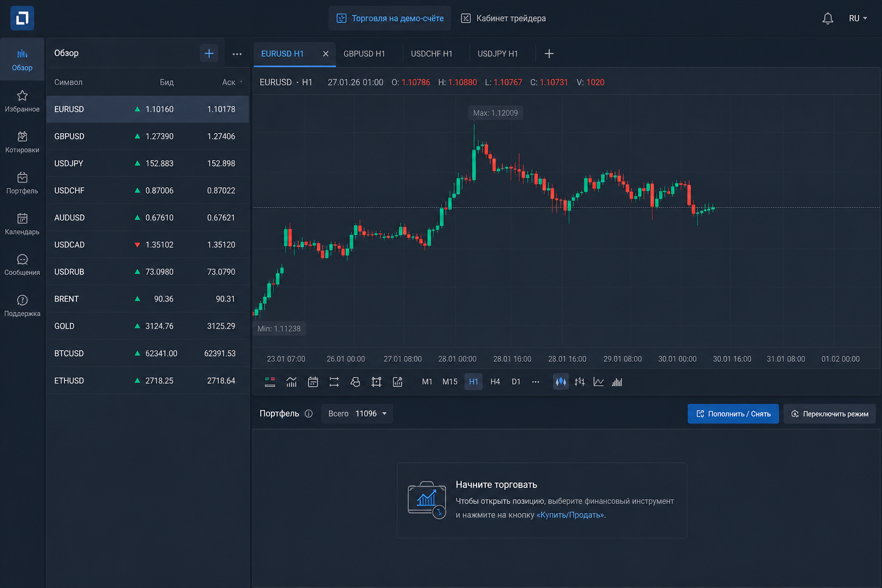This screenshot has height=588, width=882.
Task: Select the BTCUSD row in symbol list
Action: 148,353
